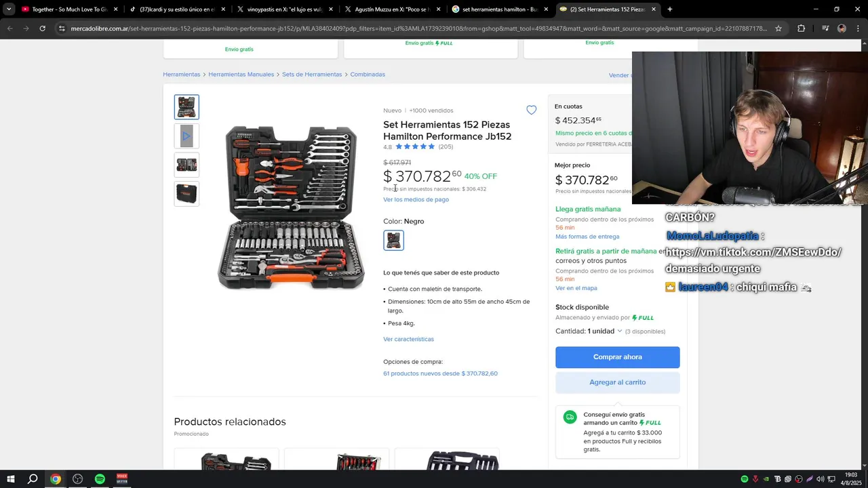Open the Ver características link

pyautogui.click(x=408, y=339)
